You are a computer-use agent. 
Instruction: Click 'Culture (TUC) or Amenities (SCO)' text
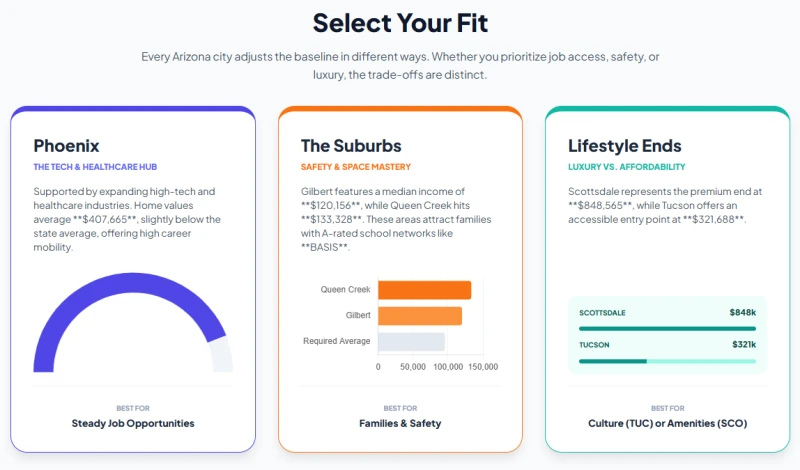coord(667,423)
